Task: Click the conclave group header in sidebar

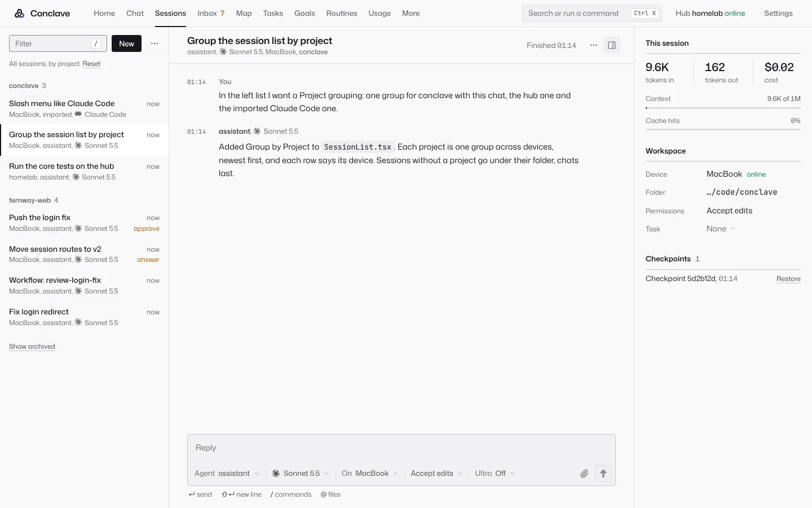Action: click(28, 86)
